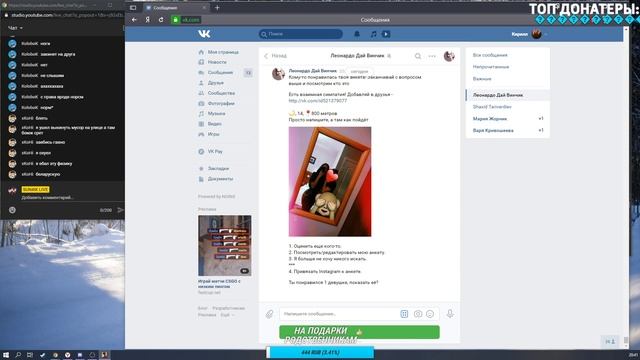This screenshot has height=360, width=640.
Task: Open Shavid Tahverdiev dialog
Action: (507, 107)
